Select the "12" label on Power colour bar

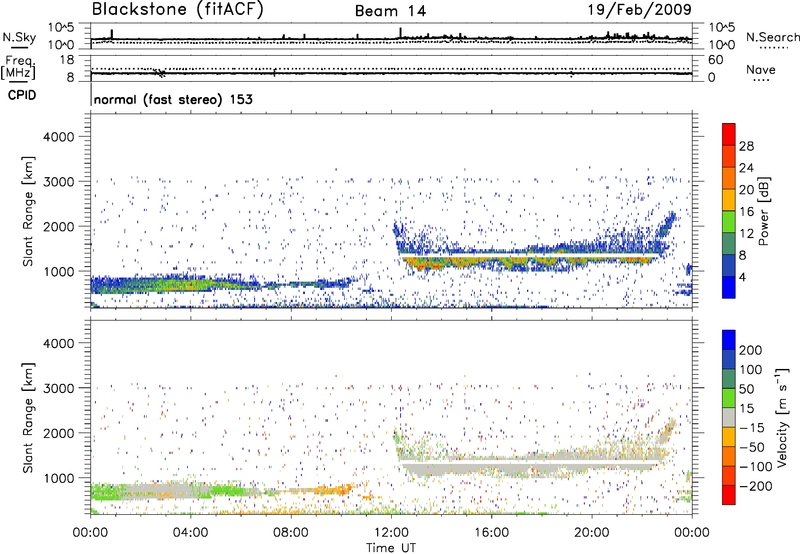point(746,234)
